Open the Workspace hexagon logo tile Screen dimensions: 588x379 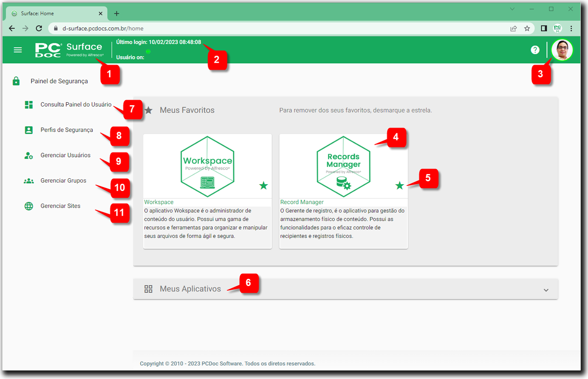(x=207, y=166)
